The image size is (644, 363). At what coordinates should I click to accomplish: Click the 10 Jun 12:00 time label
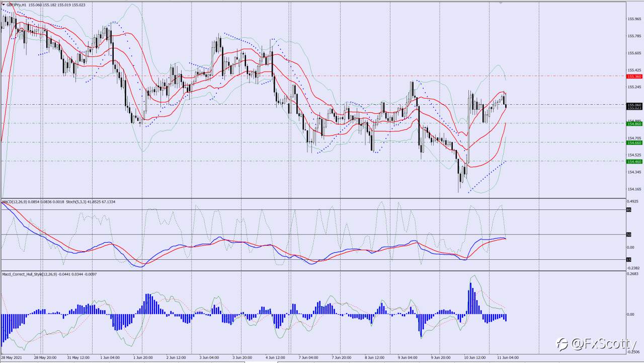coord(474,357)
